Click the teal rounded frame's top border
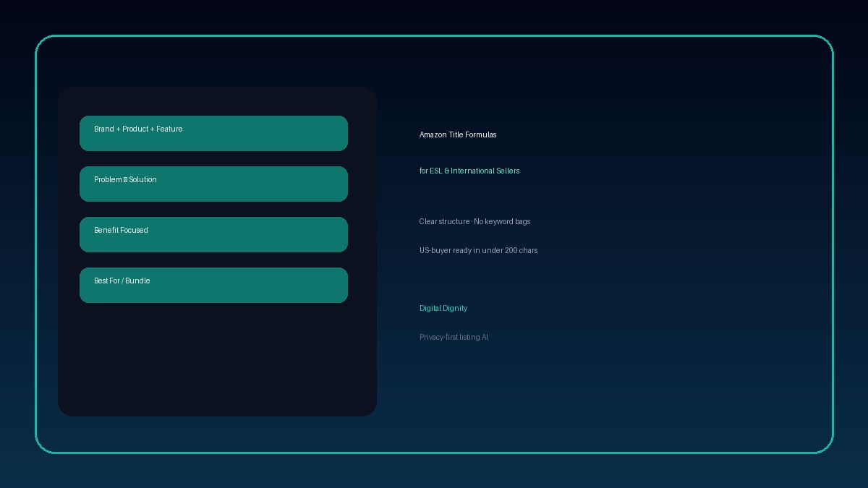 434,35
